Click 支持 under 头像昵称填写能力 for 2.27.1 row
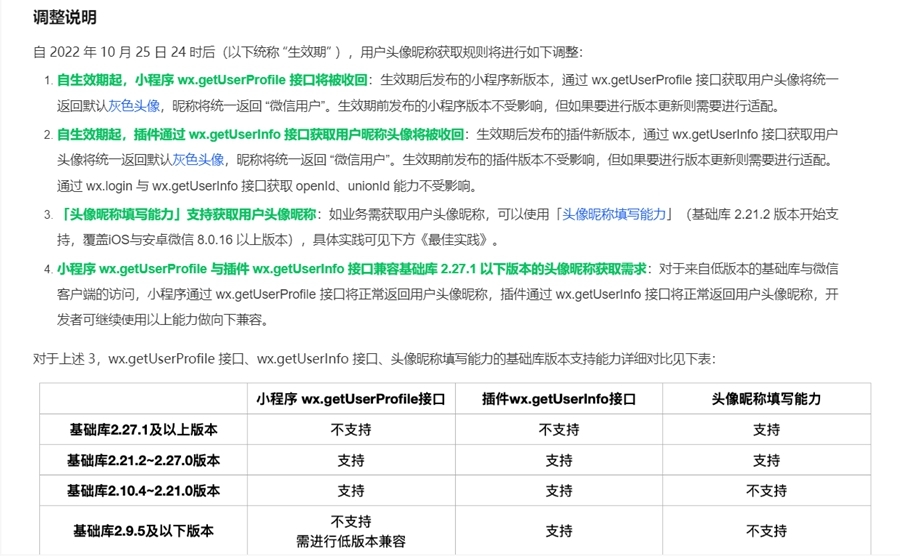Viewport: 900px width, 556px height. coord(766,429)
